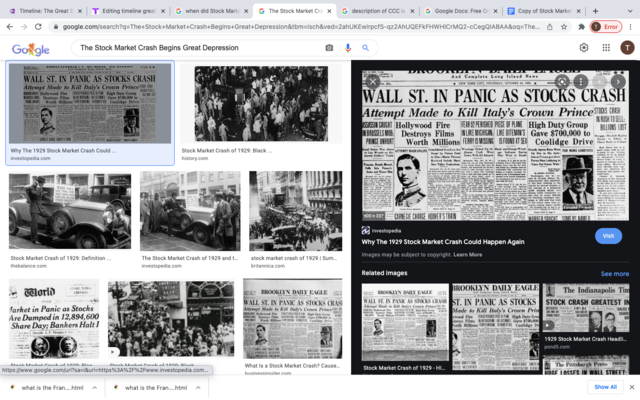Open related Stock Market Crash of 1929 thumbnail
Screen dimensions: 640x400
pos(405,322)
